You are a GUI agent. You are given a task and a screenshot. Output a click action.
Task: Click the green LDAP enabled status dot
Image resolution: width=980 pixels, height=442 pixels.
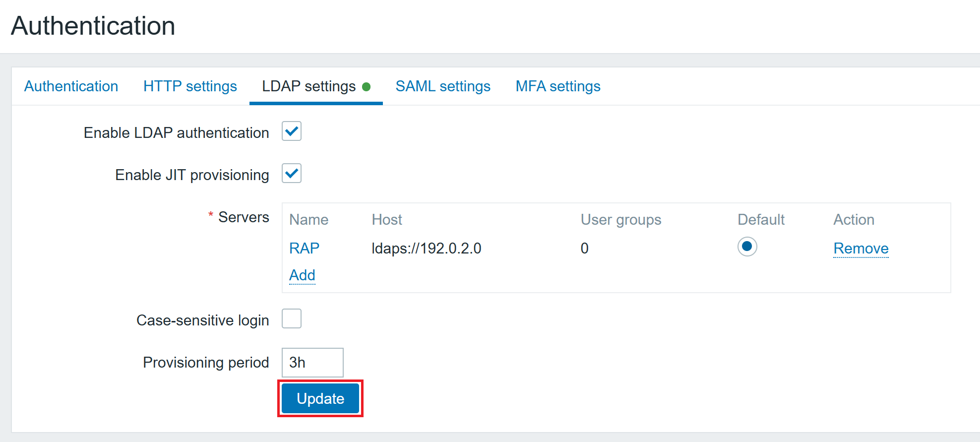point(367,87)
